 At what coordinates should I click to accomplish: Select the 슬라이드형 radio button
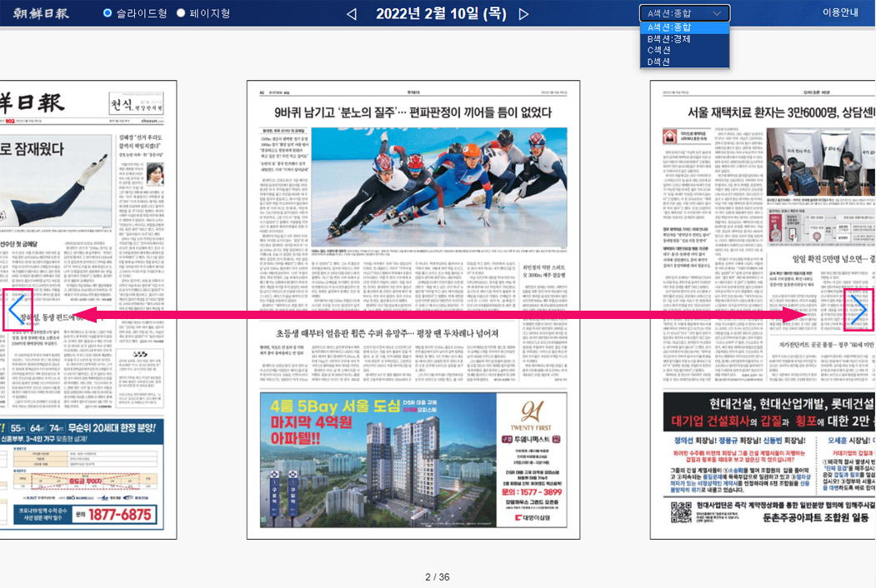pos(108,12)
